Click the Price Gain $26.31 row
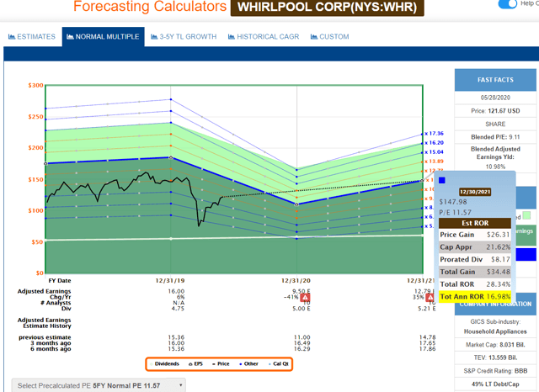 pos(475,235)
